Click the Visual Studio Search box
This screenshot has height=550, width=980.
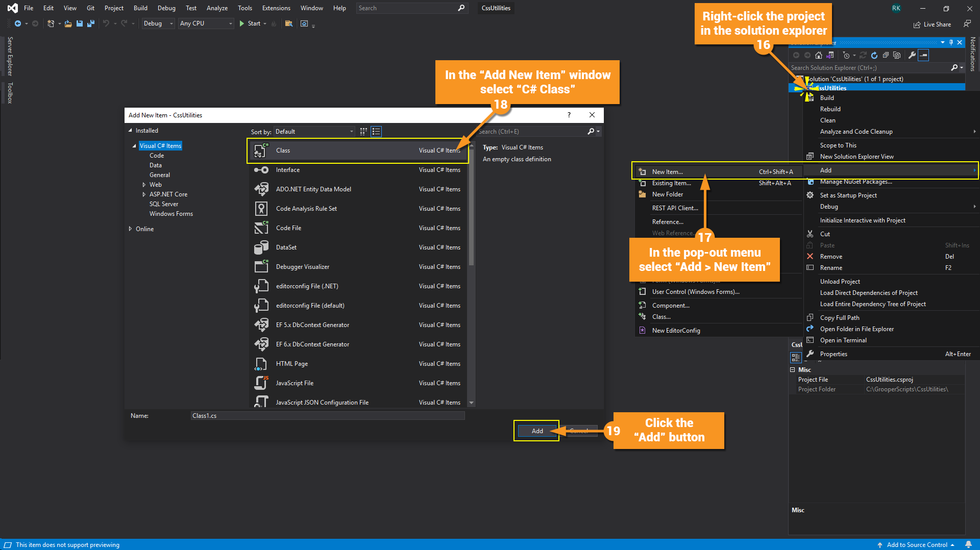click(411, 8)
